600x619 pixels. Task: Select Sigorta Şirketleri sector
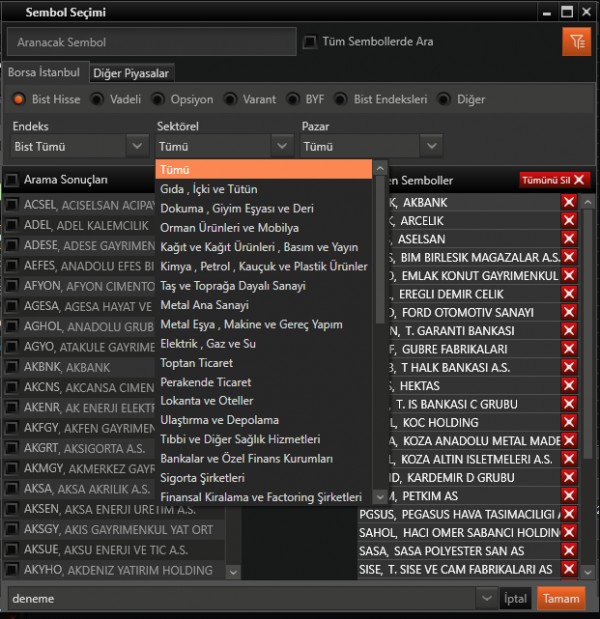[264, 478]
